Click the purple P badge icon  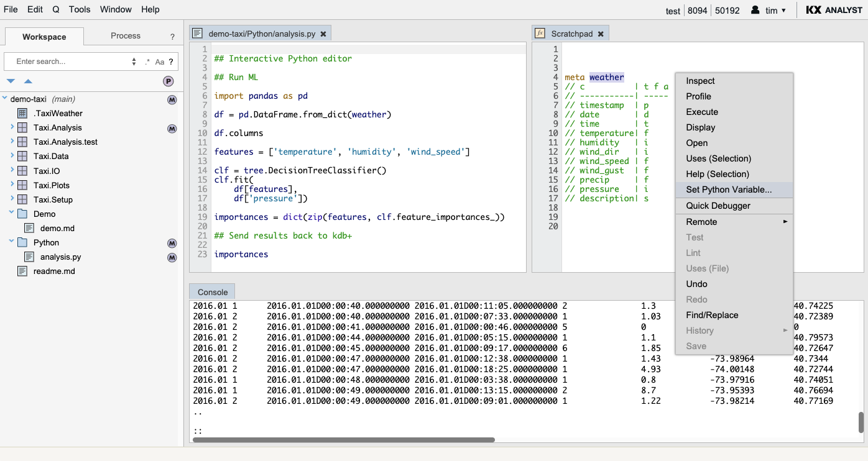coord(169,81)
